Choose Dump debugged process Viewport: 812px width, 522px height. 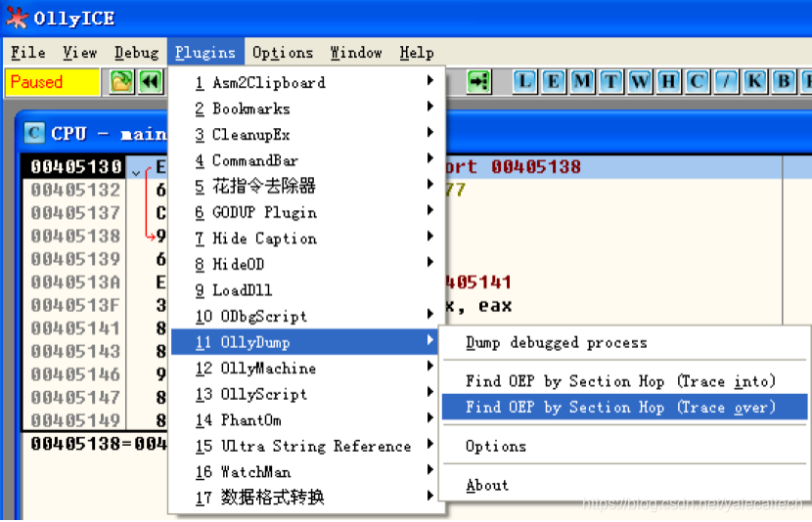(x=624, y=342)
